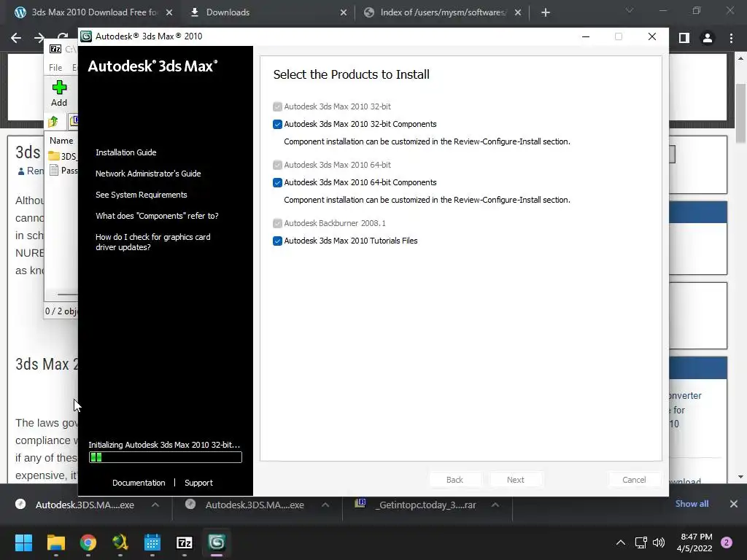Open 'What does Components refer to?' help
The height and width of the screenshot is (560, 747).
(157, 216)
